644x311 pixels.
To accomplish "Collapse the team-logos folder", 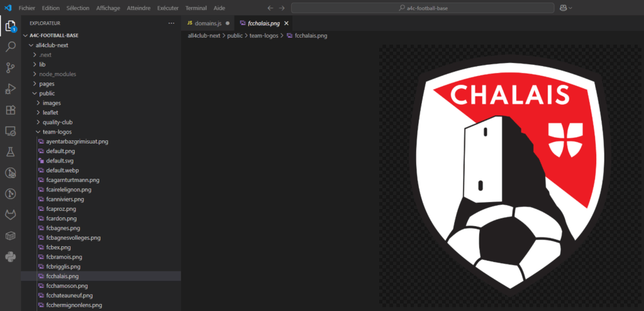I will (x=57, y=132).
